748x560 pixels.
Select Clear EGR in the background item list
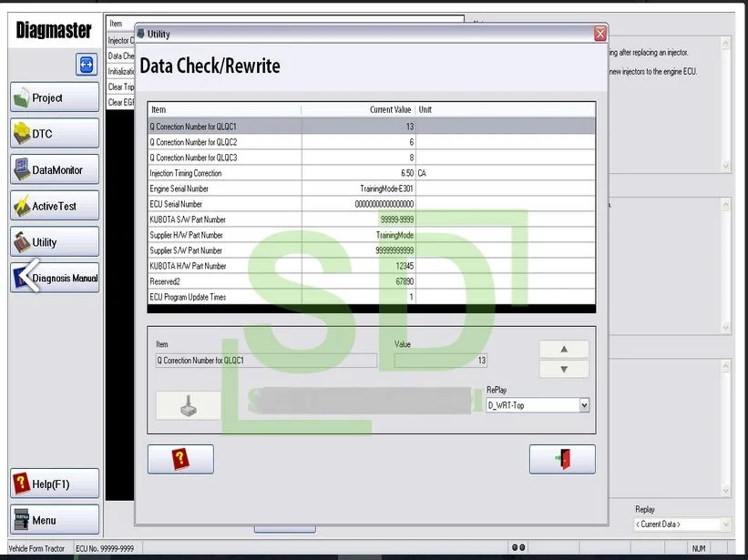click(x=122, y=101)
